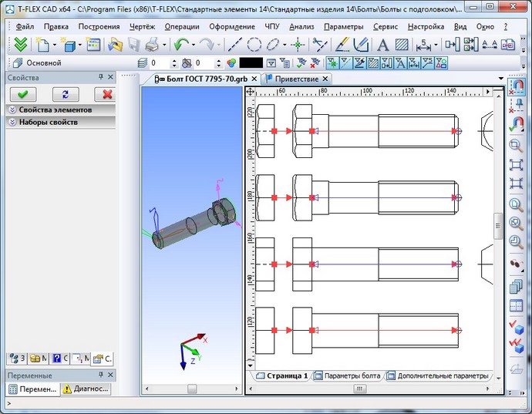Select the line construction tool
The image size is (532, 414).
[x=234, y=45]
